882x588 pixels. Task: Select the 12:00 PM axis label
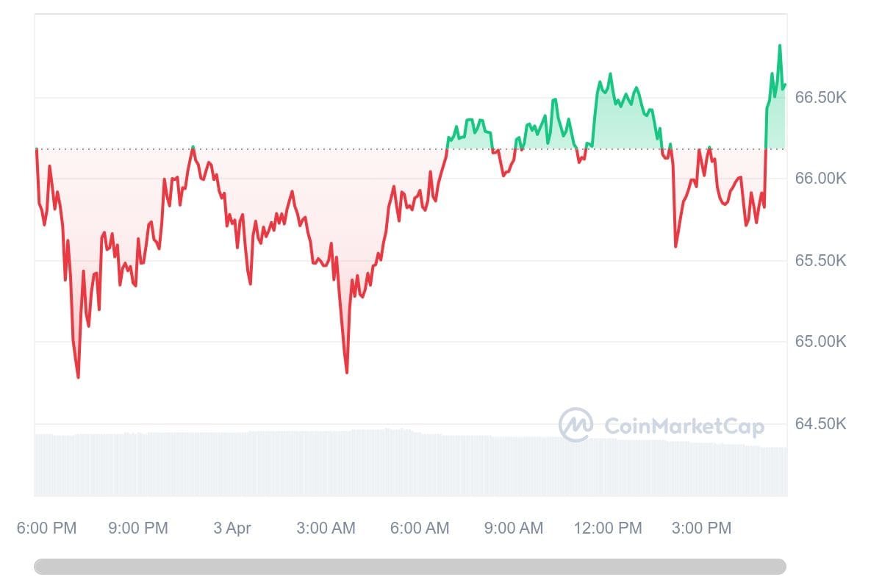608,528
